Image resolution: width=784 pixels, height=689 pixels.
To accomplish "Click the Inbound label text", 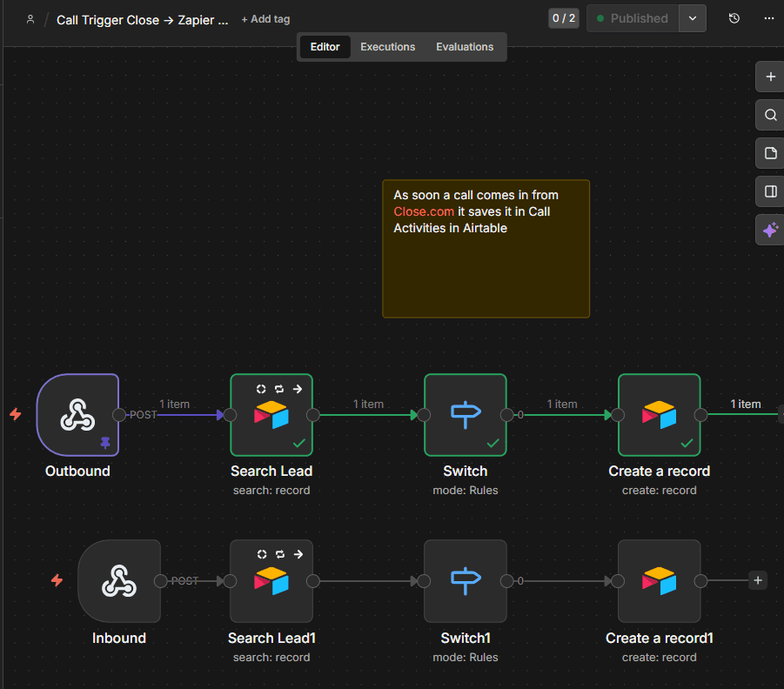I will (119, 638).
